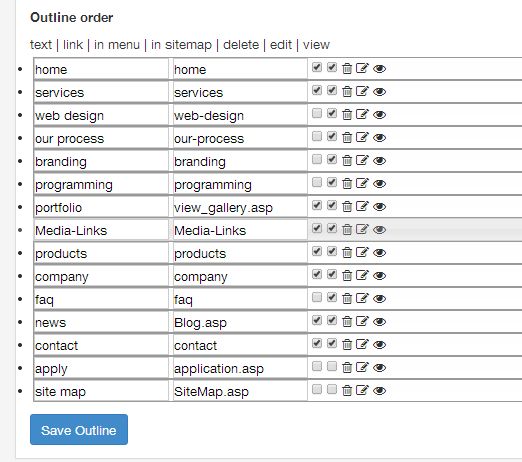Enable in menu checkbox for web design
The height and width of the screenshot is (462, 522).
click(x=317, y=113)
